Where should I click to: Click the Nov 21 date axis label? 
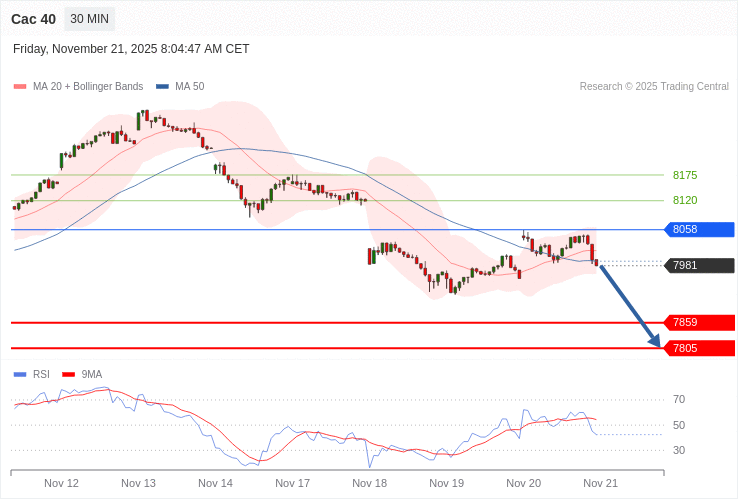(601, 483)
